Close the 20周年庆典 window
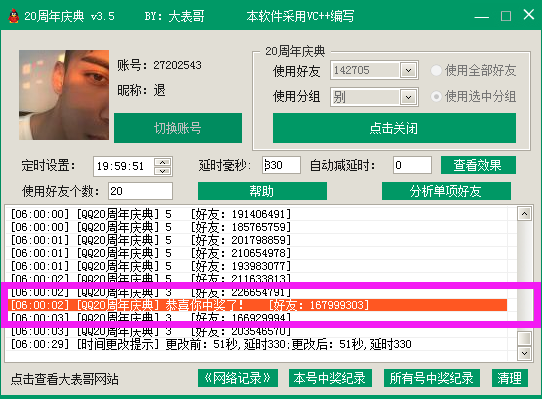Screen dimensions: 542x399 [x=529, y=15]
